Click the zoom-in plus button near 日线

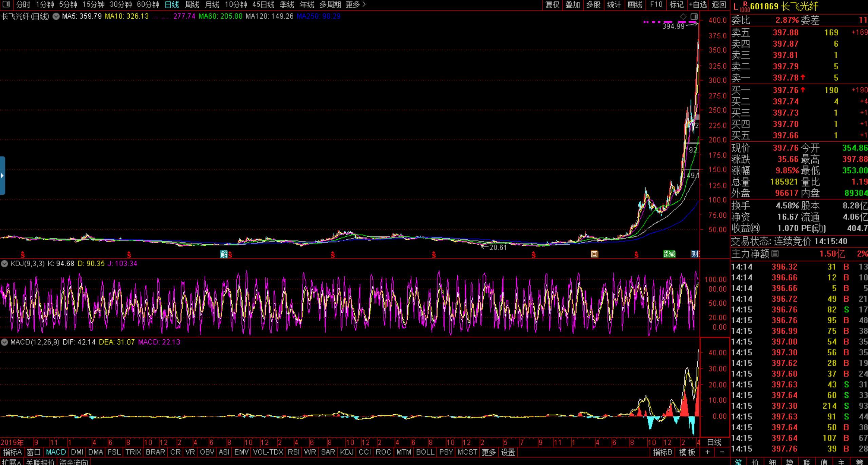click(707, 452)
